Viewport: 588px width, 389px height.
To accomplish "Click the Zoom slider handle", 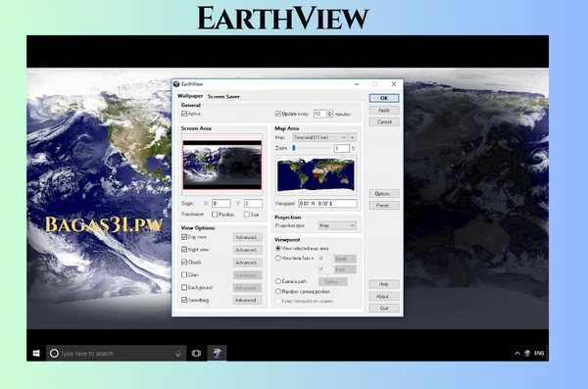I will [x=294, y=148].
